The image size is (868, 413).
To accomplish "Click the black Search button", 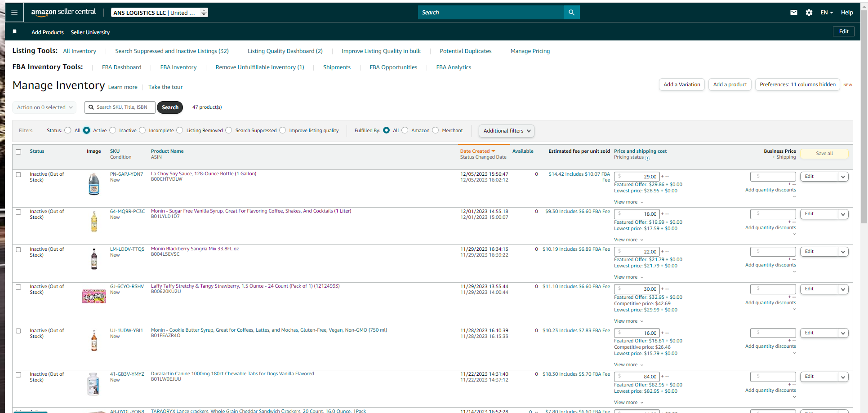I will coord(170,107).
